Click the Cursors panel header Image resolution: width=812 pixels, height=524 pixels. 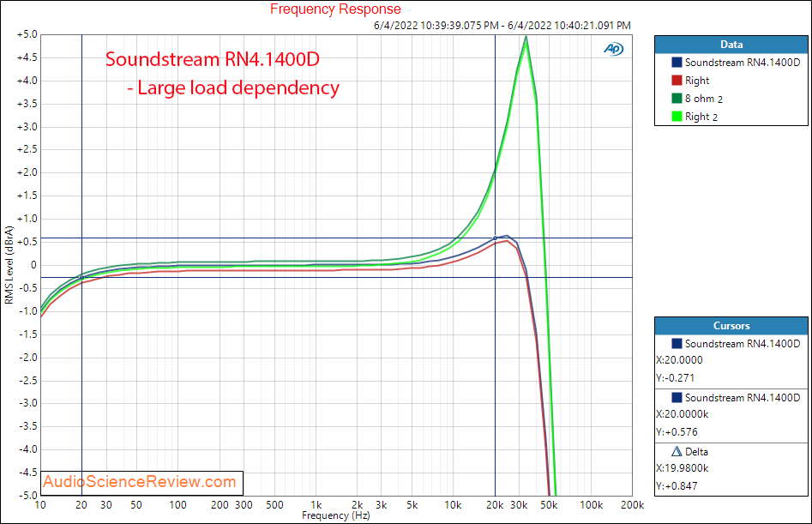point(731,326)
